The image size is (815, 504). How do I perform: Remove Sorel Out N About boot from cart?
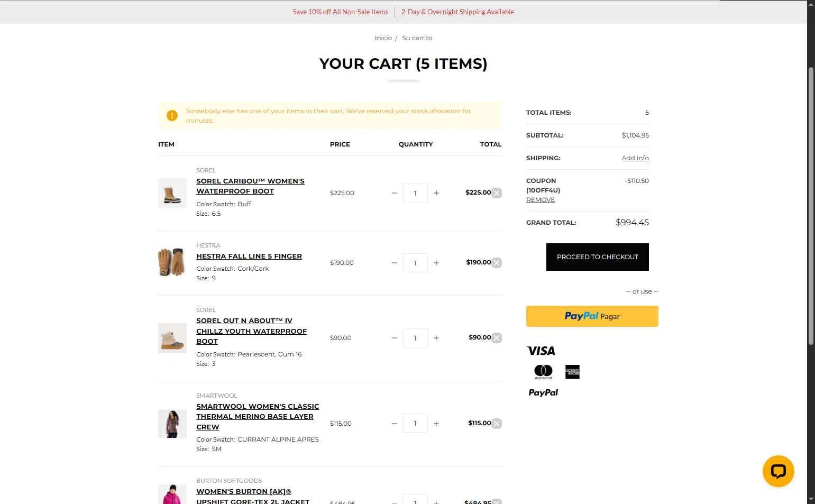pyautogui.click(x=497, y=338)
